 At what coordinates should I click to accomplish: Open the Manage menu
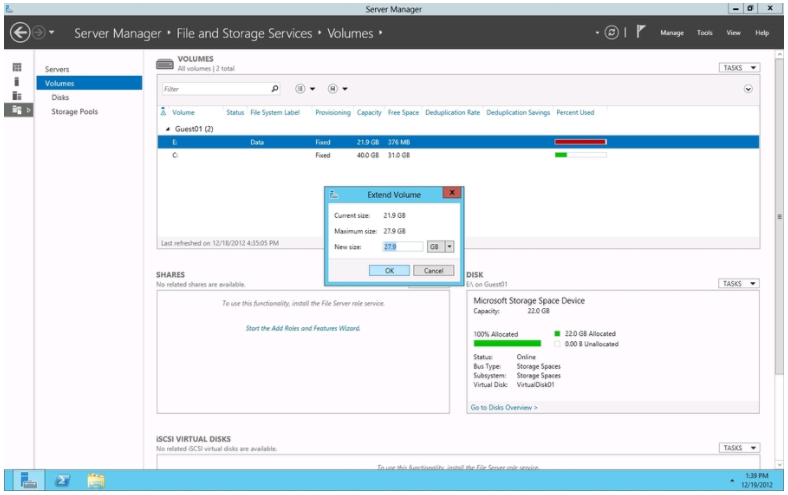(672, 33)
